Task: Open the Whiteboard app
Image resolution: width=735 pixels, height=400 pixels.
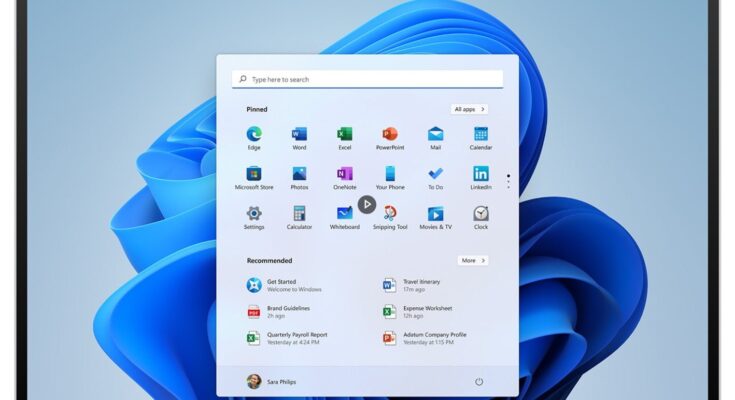Action: point(345,218)
